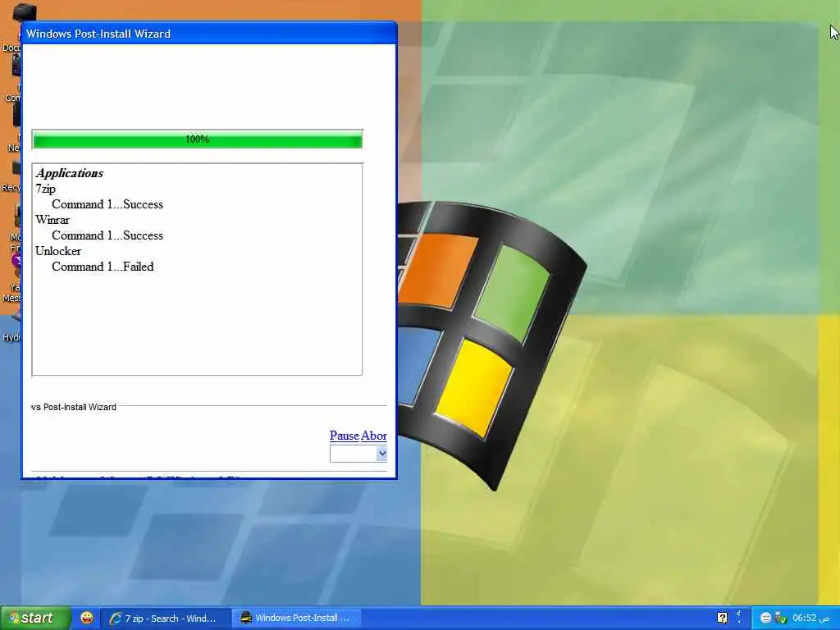Select the My Computer desktop icon

(14, 80)
